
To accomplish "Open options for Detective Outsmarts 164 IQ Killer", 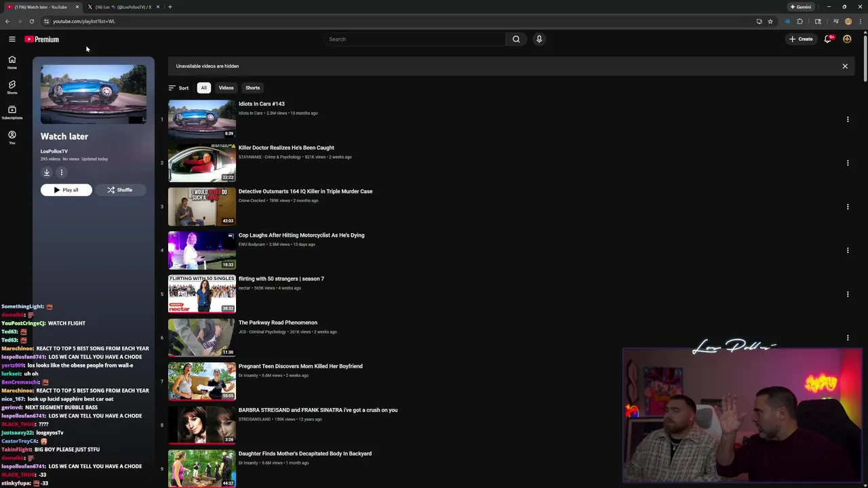I will pos(847,207).
